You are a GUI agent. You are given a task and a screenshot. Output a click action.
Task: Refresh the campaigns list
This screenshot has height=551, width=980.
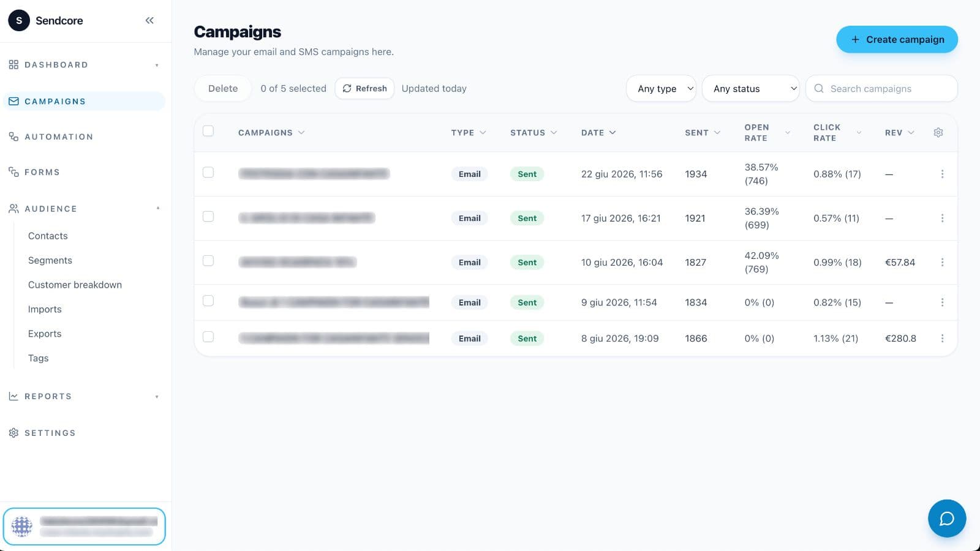(364, 88)
